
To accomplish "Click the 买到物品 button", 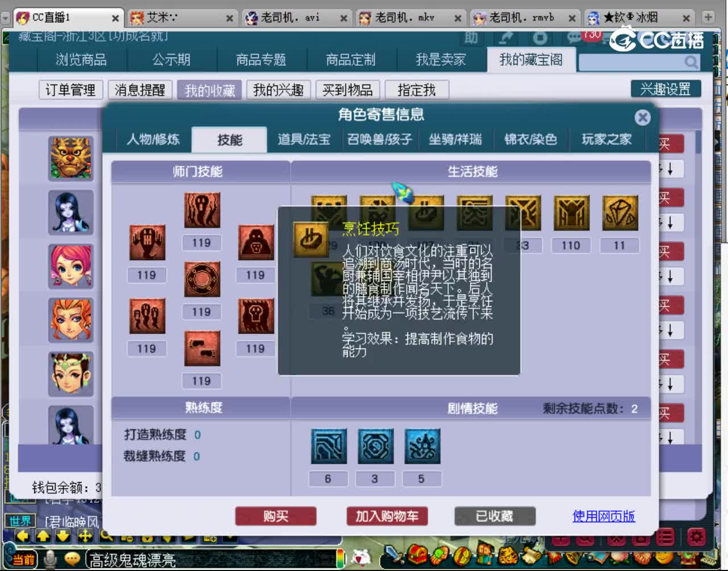I will pos(348,90).
